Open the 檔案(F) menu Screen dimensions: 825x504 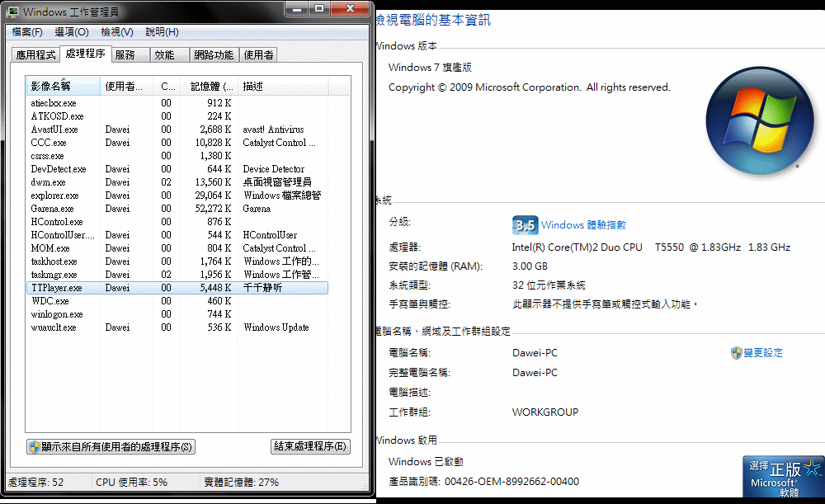coord(27,32)
